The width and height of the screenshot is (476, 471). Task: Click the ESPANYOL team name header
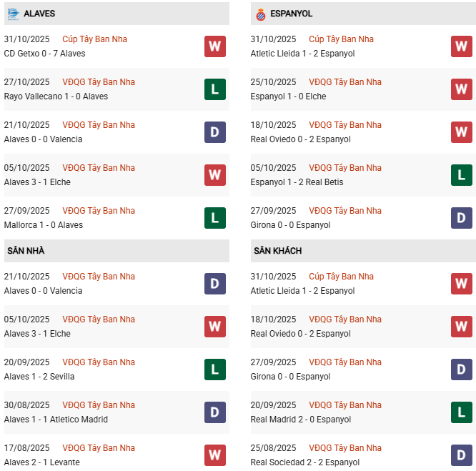pyautogui.click(x=292, y=14)
